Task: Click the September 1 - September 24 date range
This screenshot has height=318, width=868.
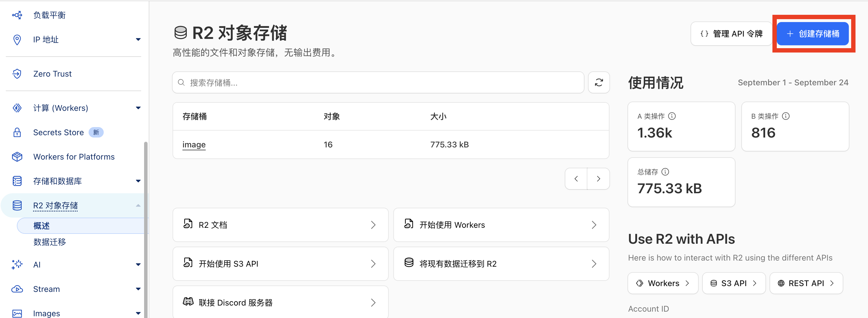Action: (x=793, y=82)
